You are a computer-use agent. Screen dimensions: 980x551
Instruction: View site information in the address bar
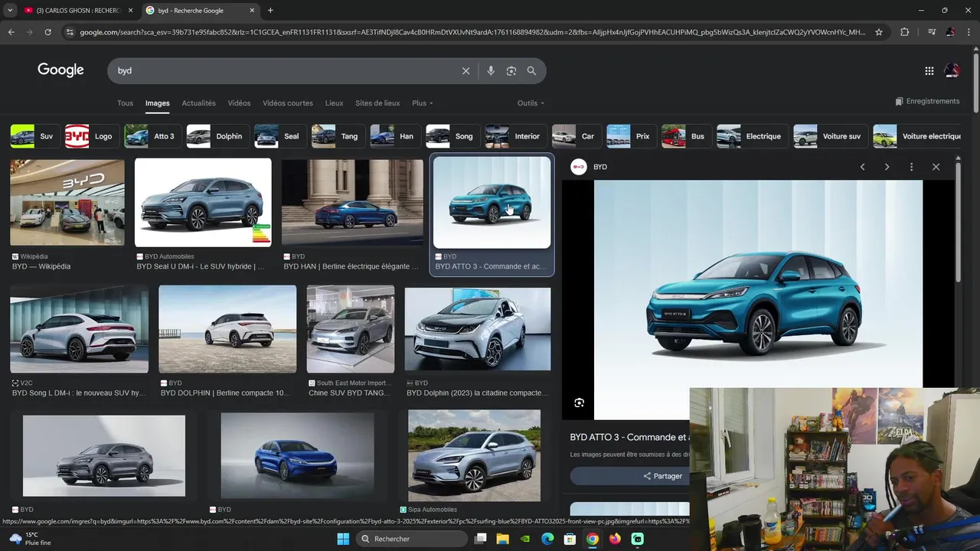point(70,32)
